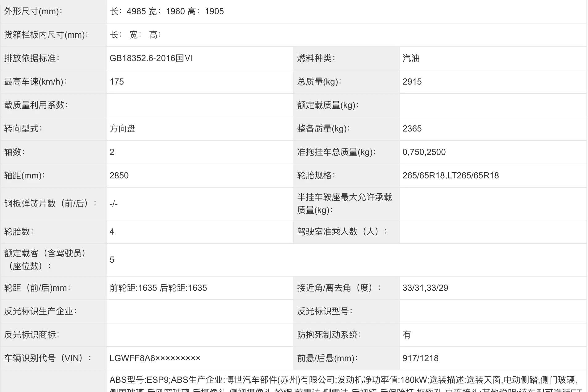Click the curb weight value 2365
The image size is (588, 392).
(412, 129)
